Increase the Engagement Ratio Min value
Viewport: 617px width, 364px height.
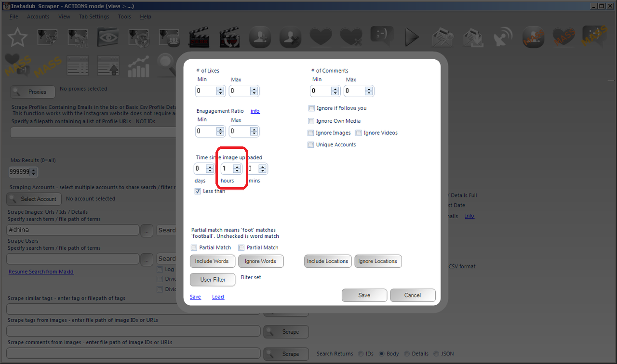(220, 129)
